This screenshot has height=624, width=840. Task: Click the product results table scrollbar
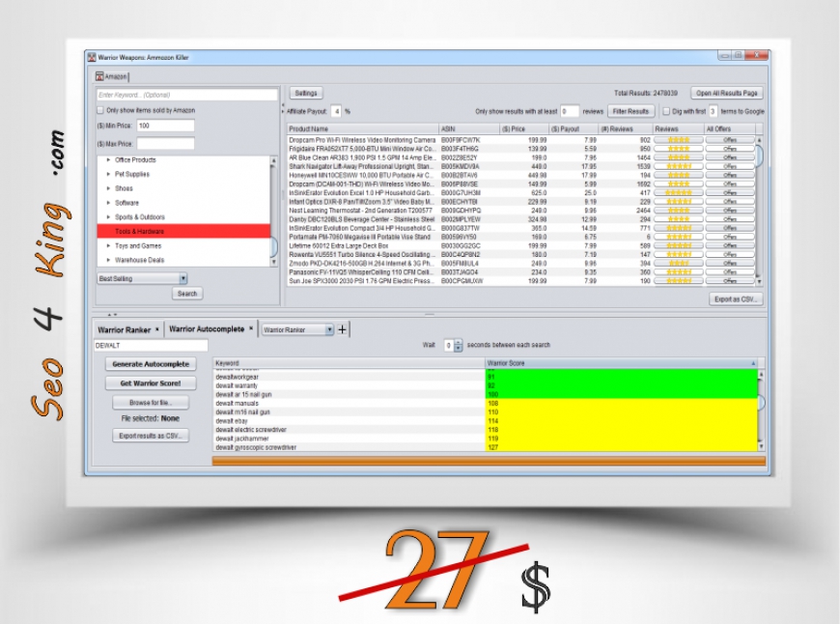tap(759, 211)
